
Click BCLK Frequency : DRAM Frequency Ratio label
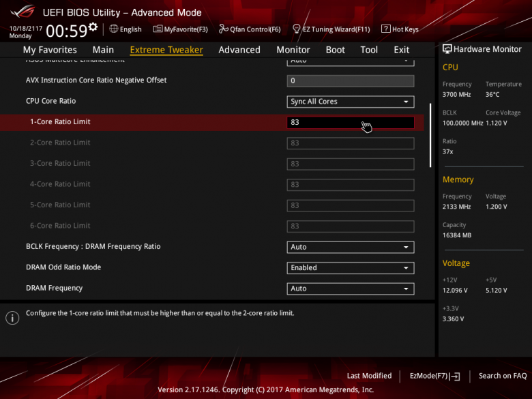point(93,246)
